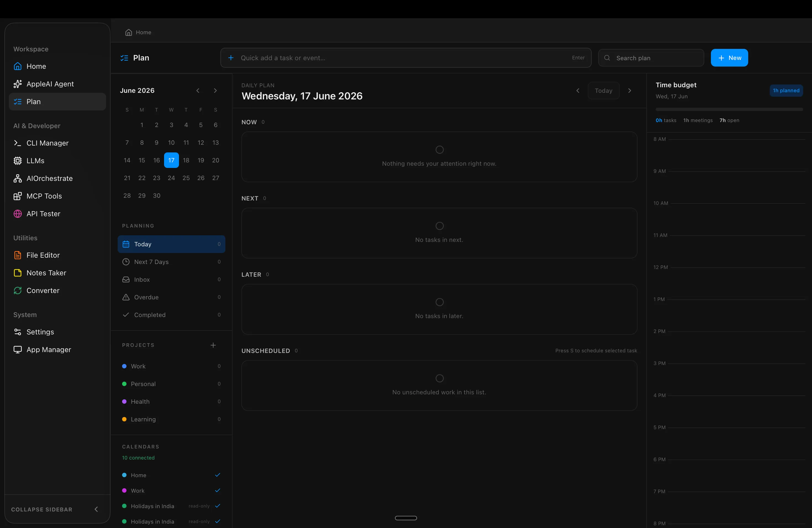The height and width of the screenshot is (528, 812).
Task: Open the Converter refresh icon
Action: tap(17, 291)
